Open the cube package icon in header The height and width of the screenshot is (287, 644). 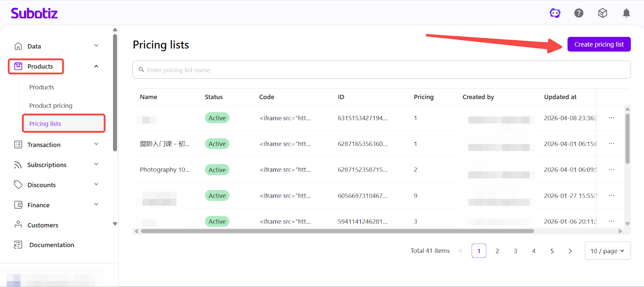[603, 13]
